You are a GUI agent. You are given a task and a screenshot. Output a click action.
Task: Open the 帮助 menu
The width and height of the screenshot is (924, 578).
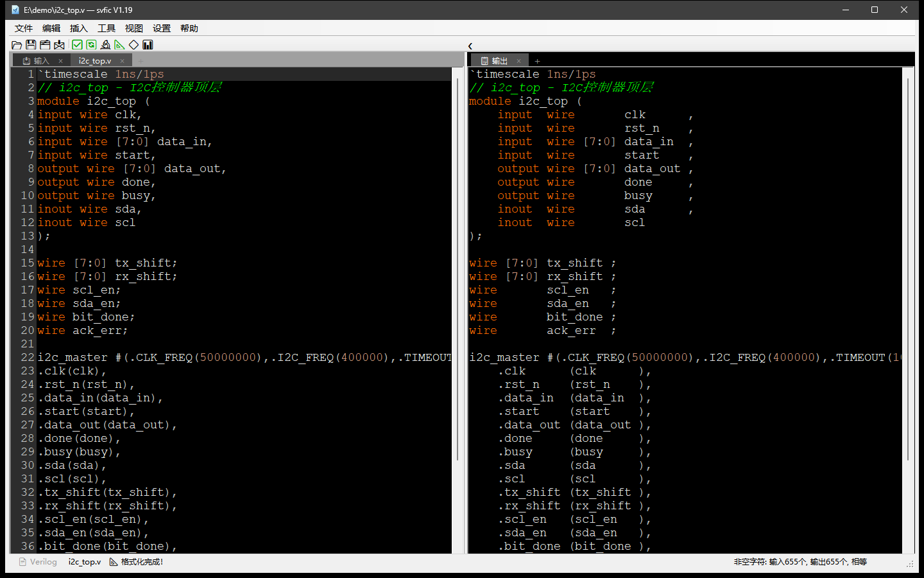189,28
